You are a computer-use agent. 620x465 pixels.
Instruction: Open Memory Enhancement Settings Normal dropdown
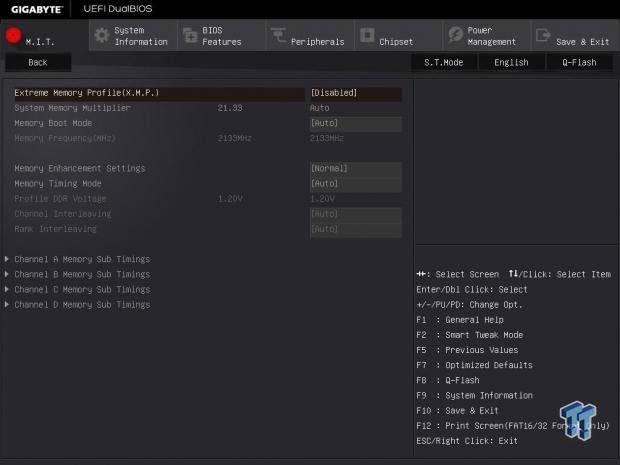355,169
